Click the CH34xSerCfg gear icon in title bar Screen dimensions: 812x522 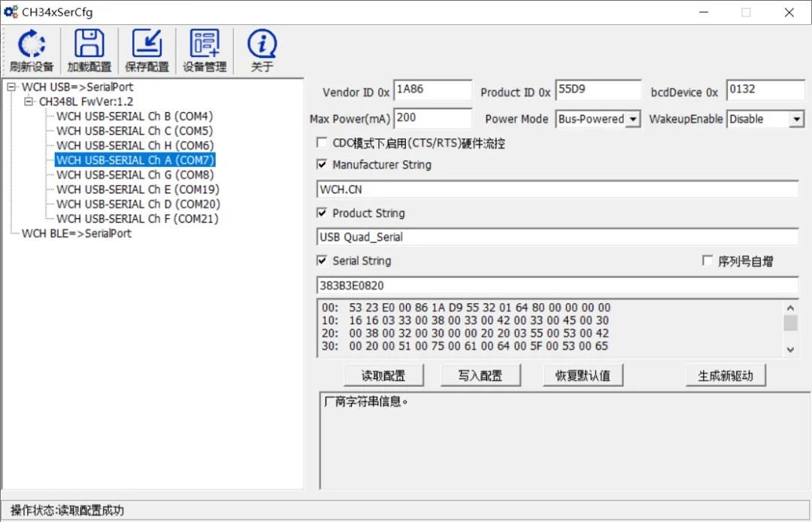click(11, 12)
